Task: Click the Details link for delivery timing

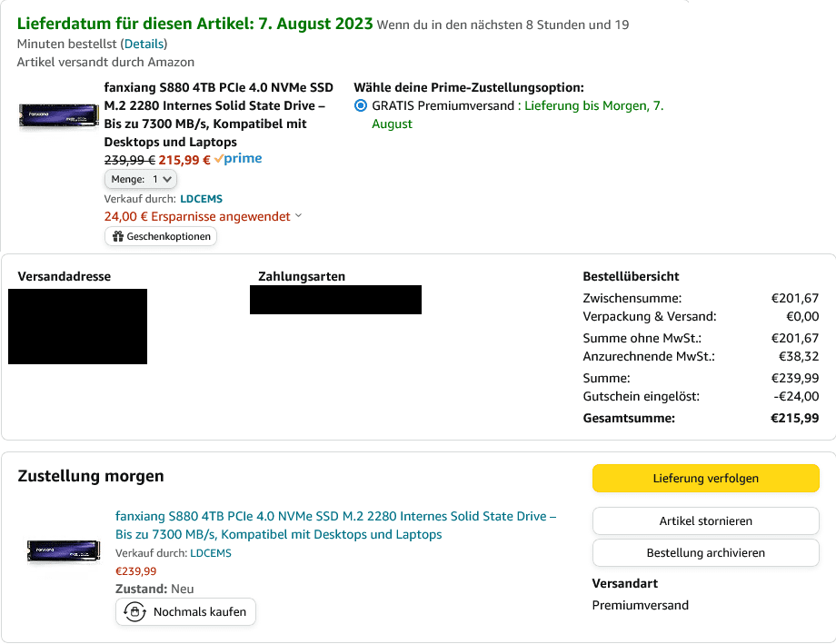Action: [x=145, y=44]
